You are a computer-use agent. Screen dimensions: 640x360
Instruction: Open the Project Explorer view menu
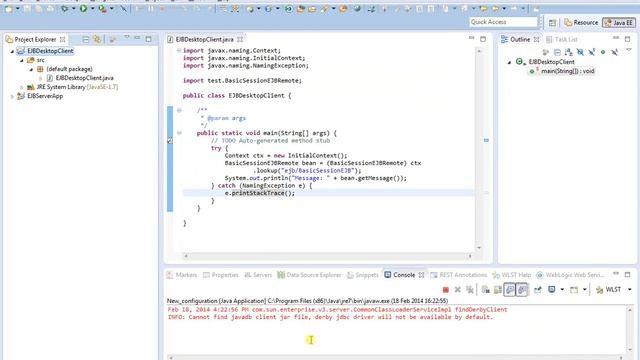(127, 38)
